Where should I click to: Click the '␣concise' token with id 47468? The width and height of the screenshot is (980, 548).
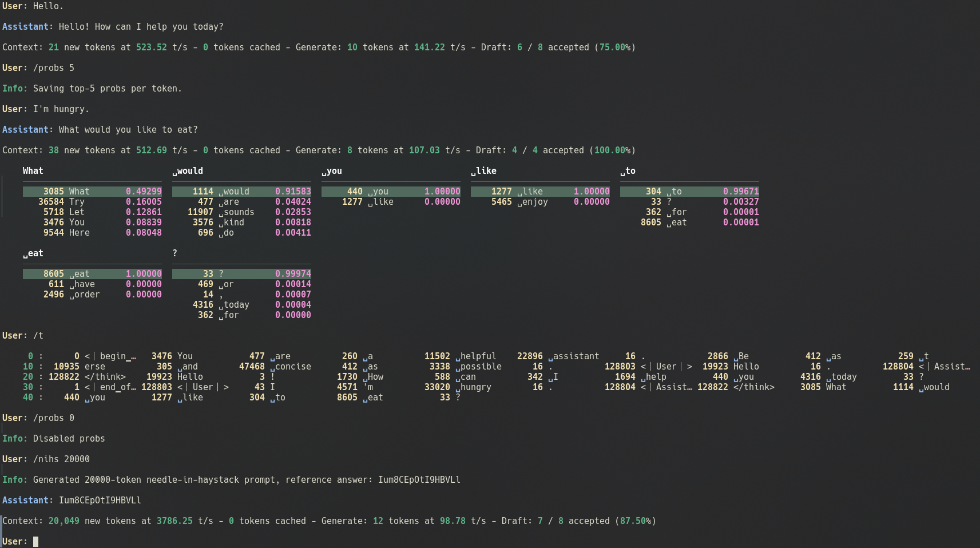[275, 366]
